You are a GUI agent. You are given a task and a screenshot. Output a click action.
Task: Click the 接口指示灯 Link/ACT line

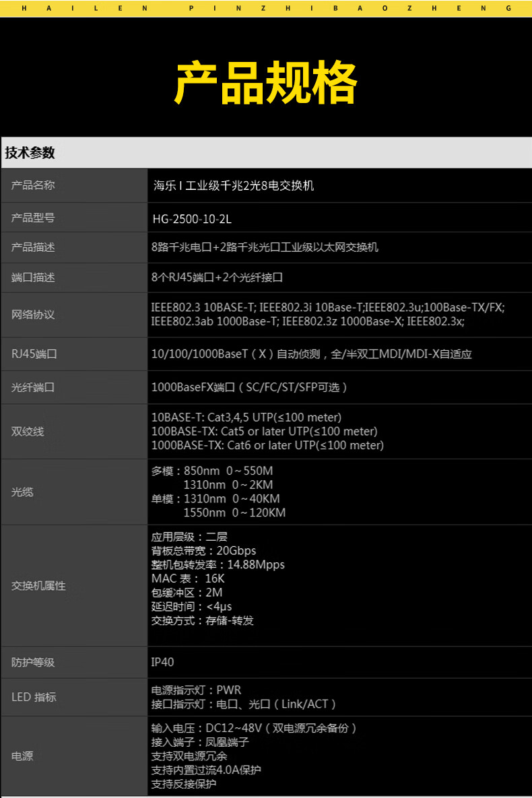244,704
